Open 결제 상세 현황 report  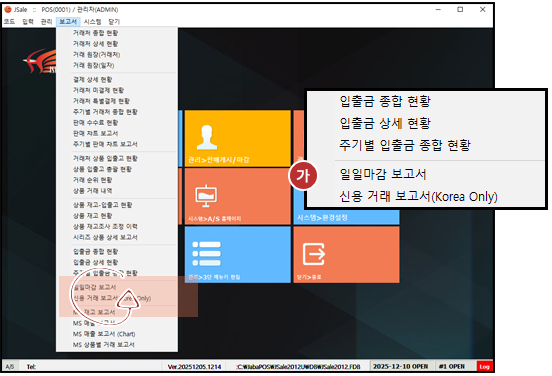click(93, 80)
